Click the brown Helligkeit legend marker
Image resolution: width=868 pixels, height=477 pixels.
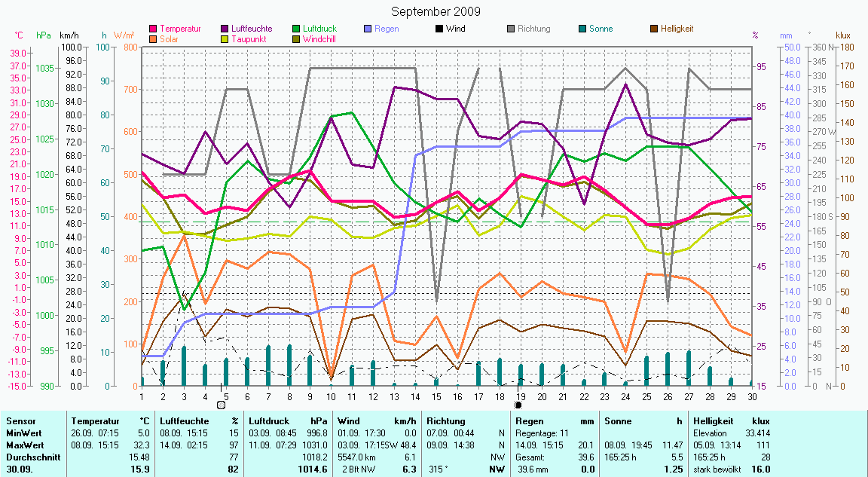655,29
